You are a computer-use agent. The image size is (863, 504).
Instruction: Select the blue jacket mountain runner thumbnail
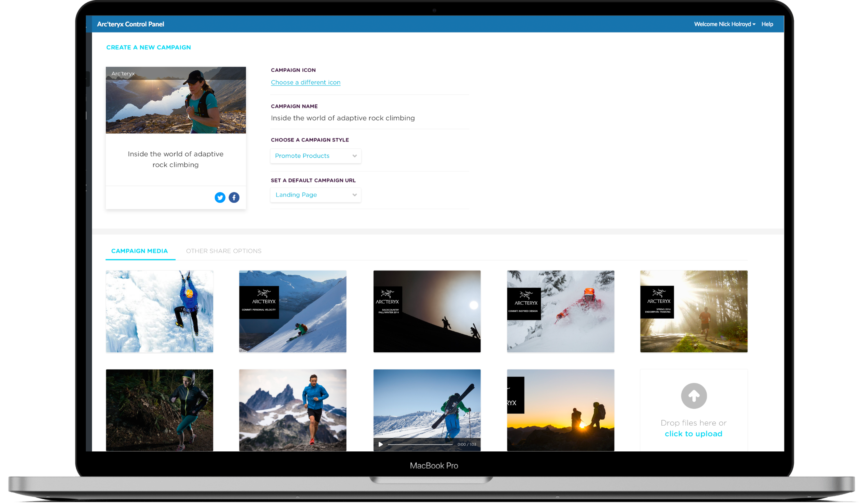click(292, 410)
